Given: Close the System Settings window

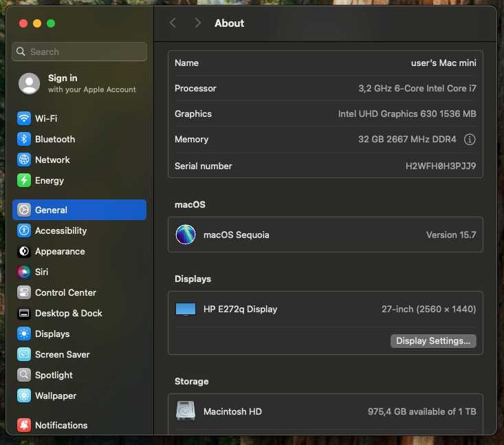Looking at the screenshot, I should pos(23,23).
